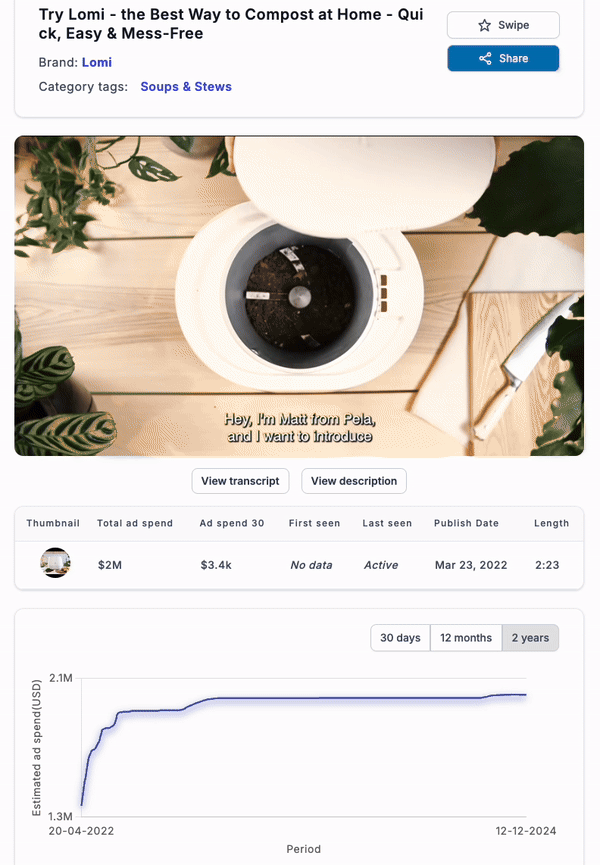
Task: Click the Ad spend 30 column header
Action: (x=232, y=523)
